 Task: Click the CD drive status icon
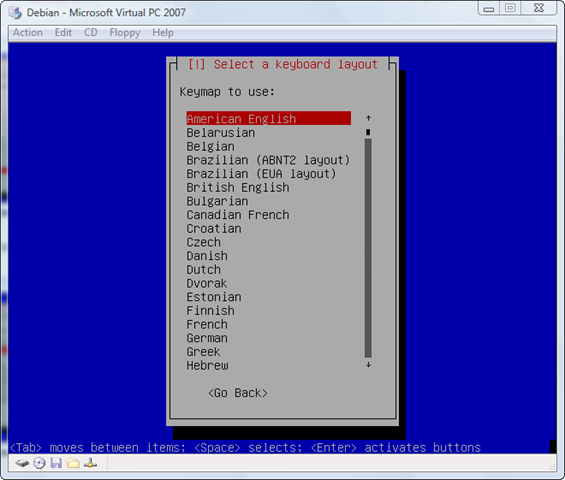[39, 463]
